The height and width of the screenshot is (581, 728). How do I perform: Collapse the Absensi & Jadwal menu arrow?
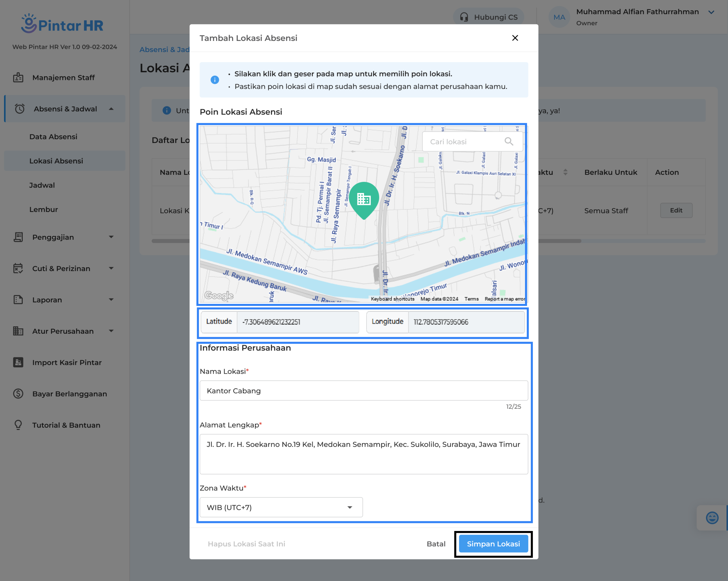pos(111,109)
